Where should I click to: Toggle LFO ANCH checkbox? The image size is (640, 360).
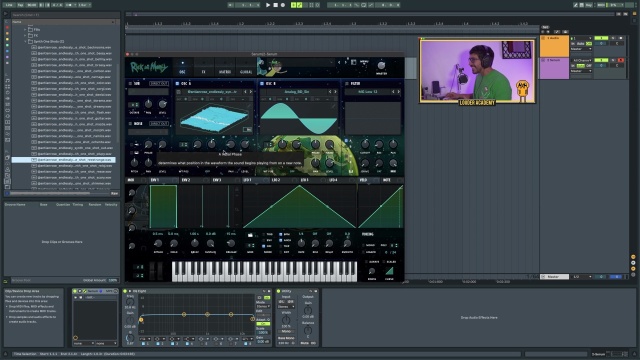281,240
